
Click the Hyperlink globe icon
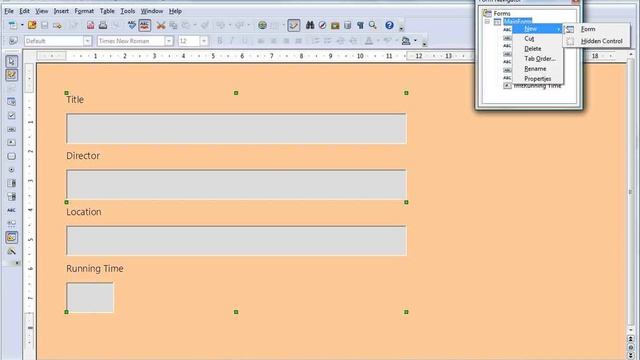262,25
